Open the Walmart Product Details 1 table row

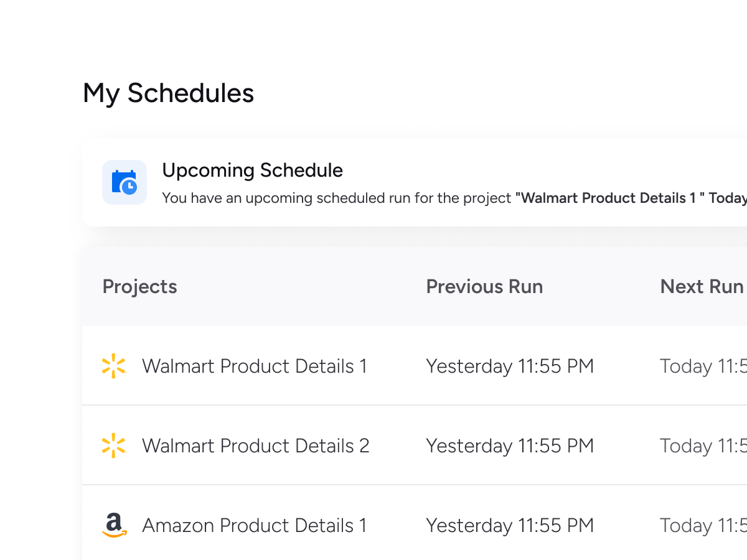[x=254, y=366]
